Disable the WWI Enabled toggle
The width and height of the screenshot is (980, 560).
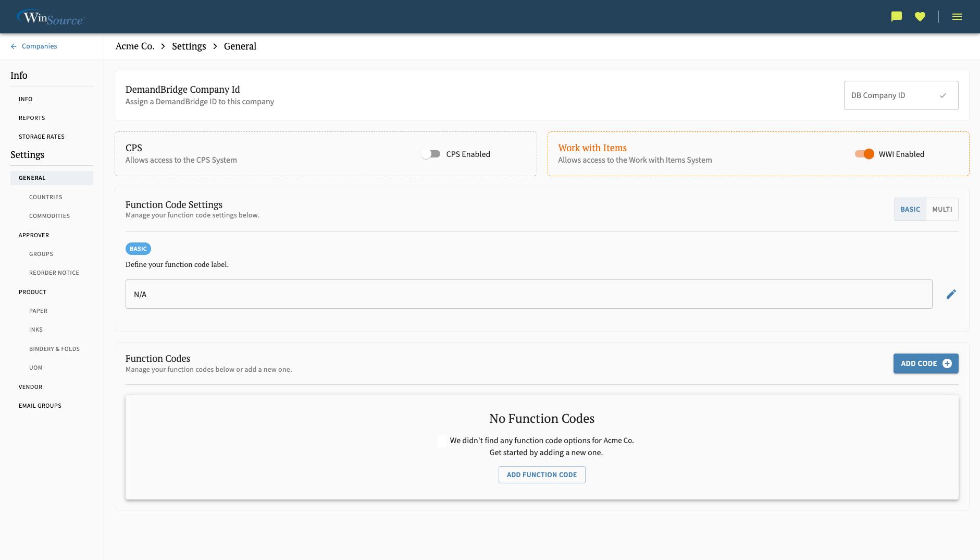[864, 154]
